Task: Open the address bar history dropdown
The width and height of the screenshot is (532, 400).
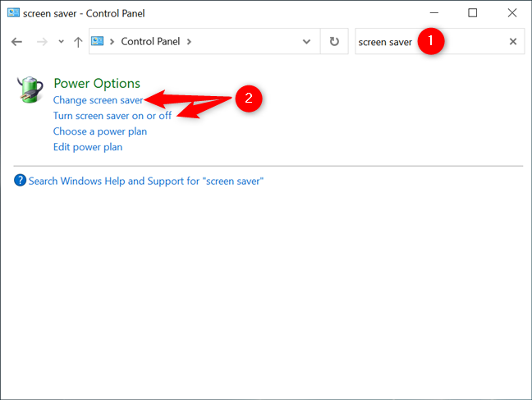Action: (306, 41)
